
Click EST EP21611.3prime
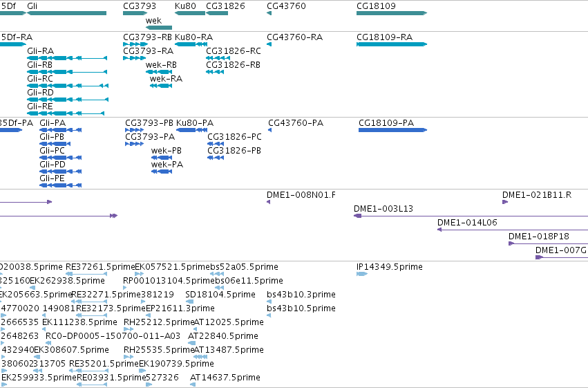click(x=148, y=315)
